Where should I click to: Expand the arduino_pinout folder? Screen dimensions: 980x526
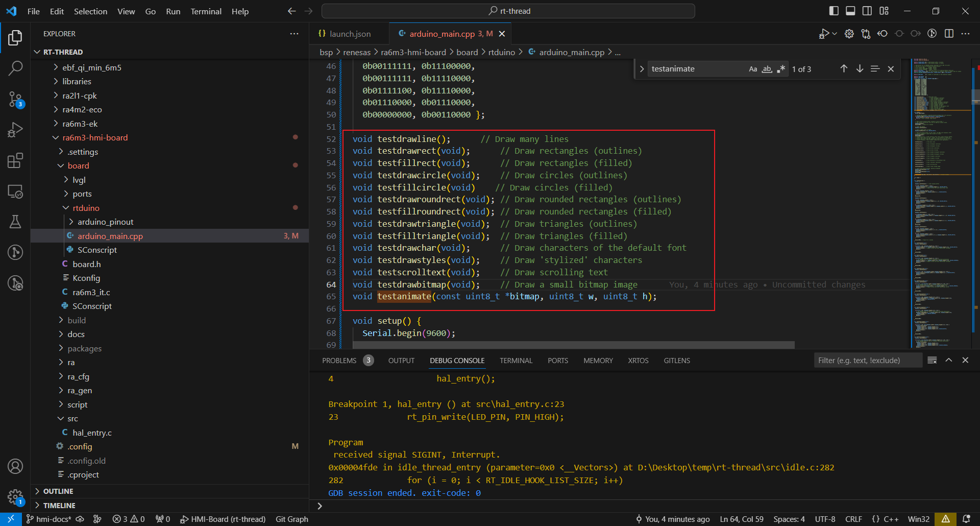(x=169, y=222)
